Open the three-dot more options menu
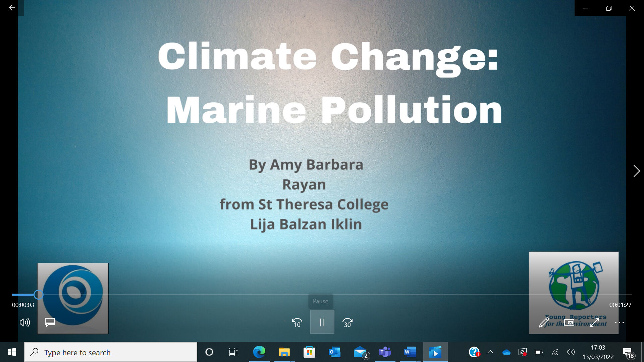The height and width of the screenshot is (362, 644). click(619, 322)
